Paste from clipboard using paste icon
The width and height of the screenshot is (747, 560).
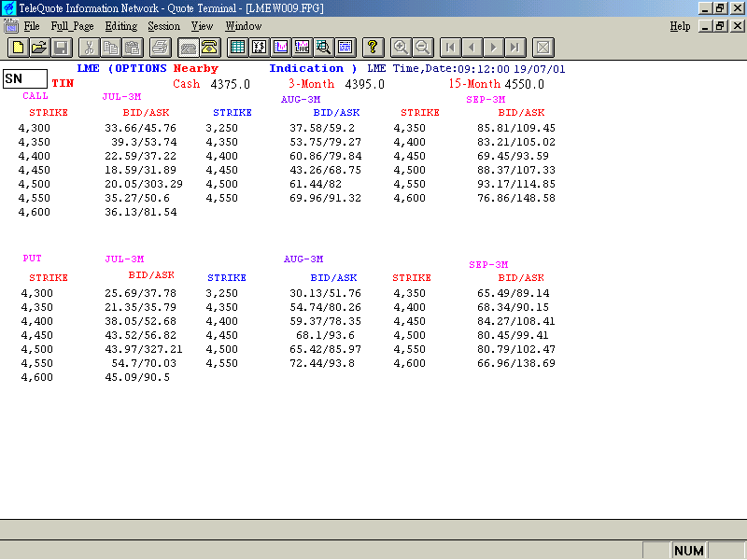click(x=132, y=48)
